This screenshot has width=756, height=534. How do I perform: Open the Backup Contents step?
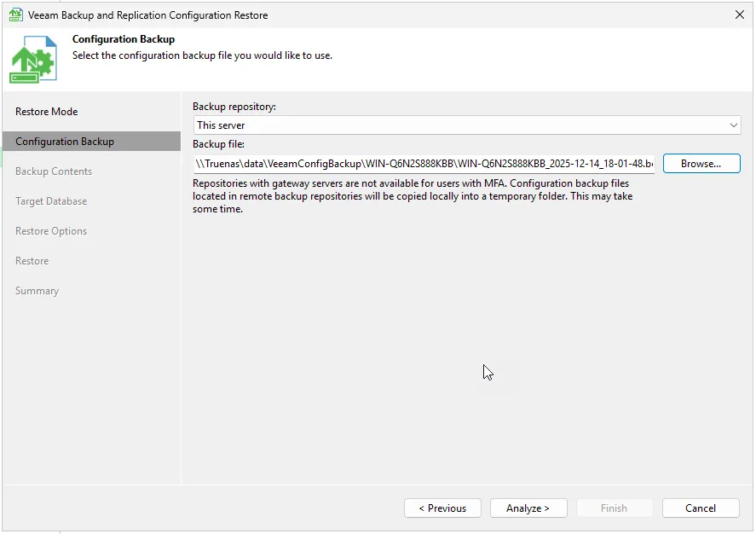[54, 171]
